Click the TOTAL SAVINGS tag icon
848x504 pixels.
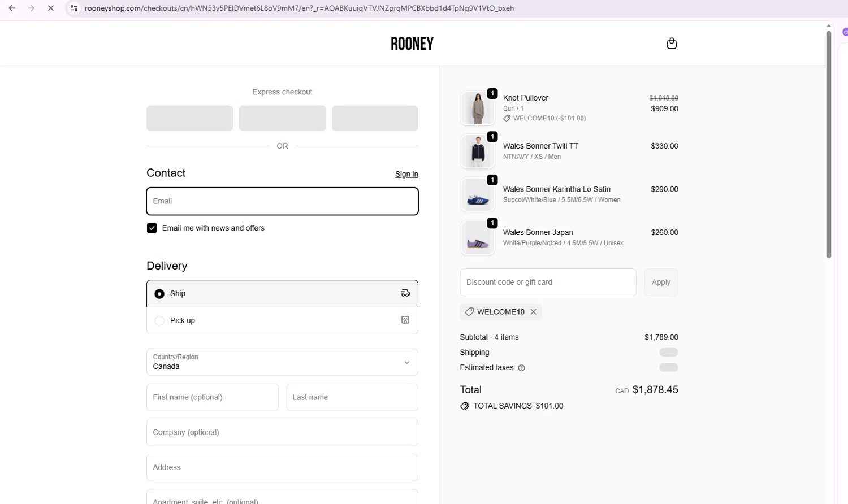[x=465, y=406]
